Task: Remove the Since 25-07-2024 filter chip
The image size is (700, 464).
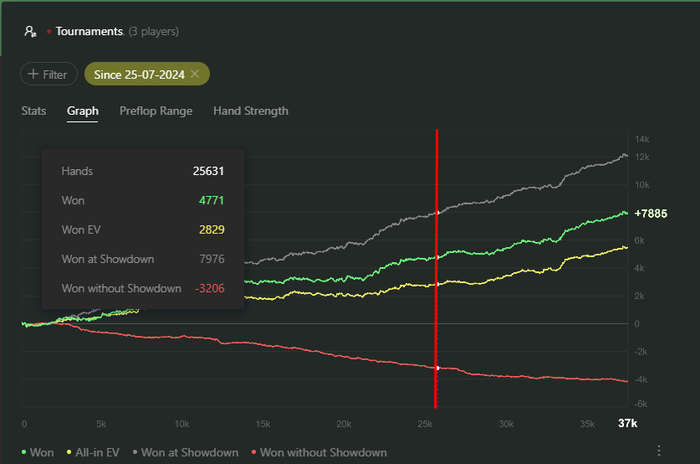Action: click(195, 74)
